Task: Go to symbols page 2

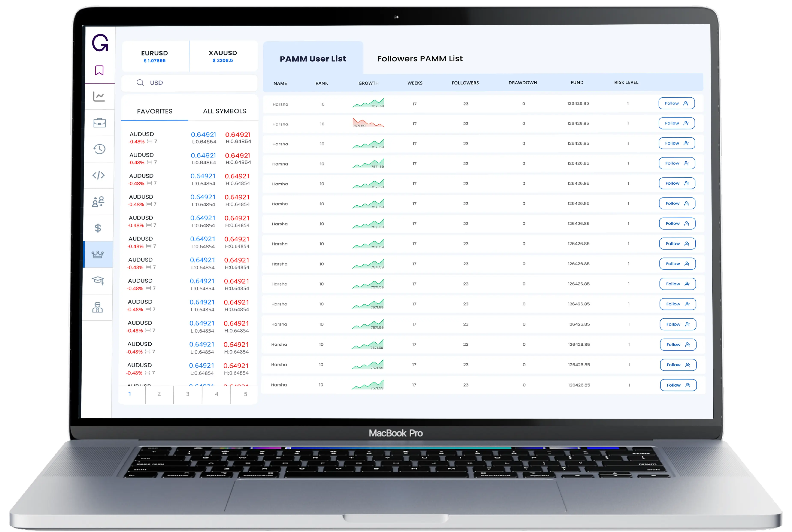Action: [159, 394]
